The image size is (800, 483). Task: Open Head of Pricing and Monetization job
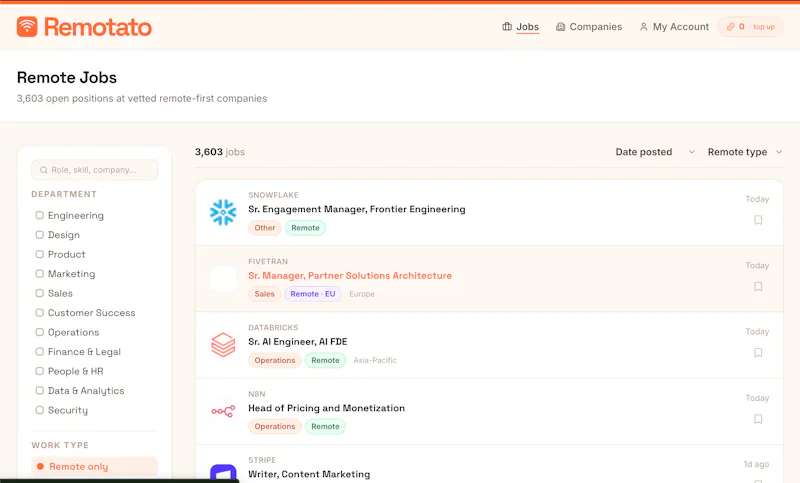tap(327, 408)
